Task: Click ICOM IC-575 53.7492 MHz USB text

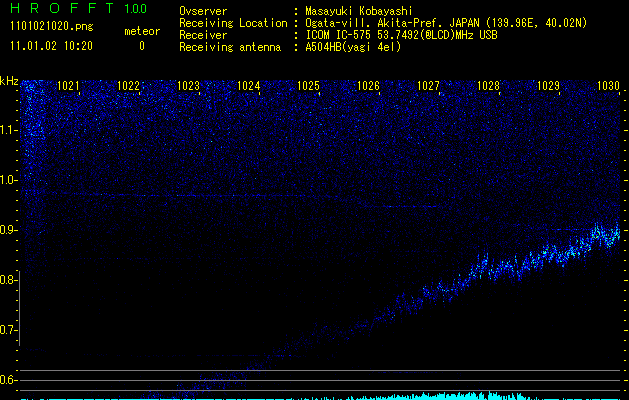Action: pos(402,35)
